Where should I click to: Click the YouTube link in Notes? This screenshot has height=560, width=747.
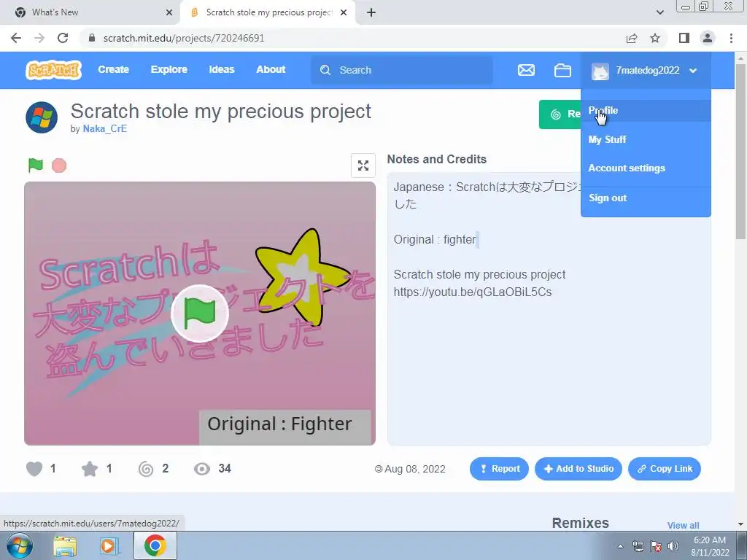pyautogui.click(x=473, y=292)
